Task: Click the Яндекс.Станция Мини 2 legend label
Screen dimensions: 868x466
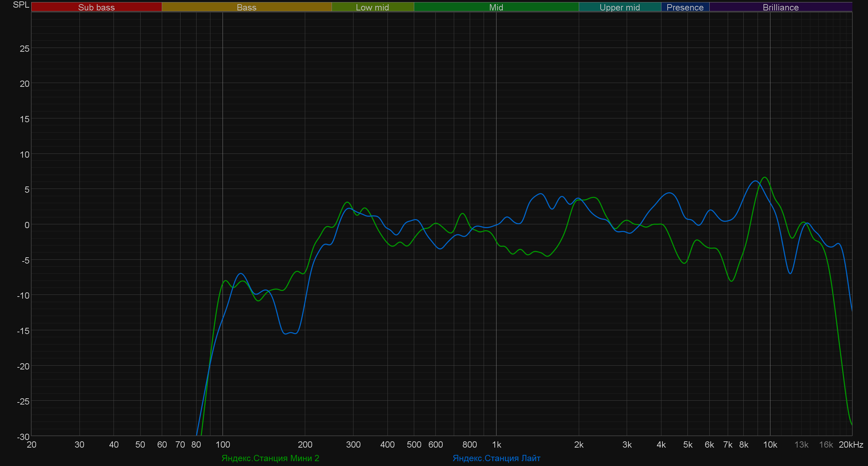Action: 270,458
